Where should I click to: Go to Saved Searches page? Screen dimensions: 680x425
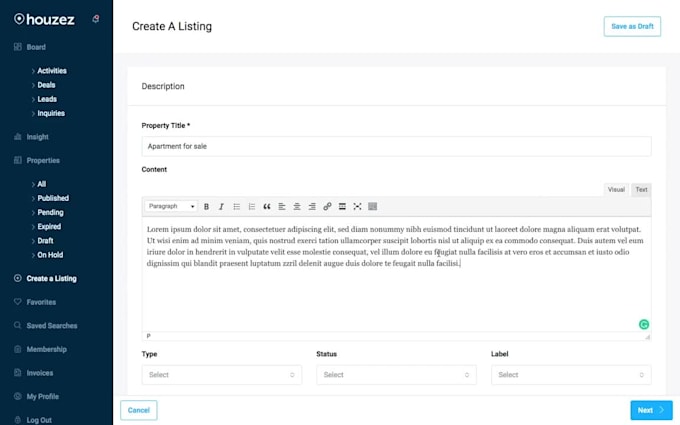tap(52, 325)
